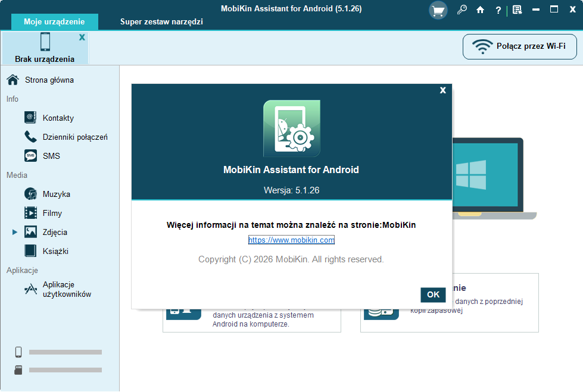
Task: Click the Połącz przez Wi-Fi button
Action: pyautogui.click(x=519, y=46)
